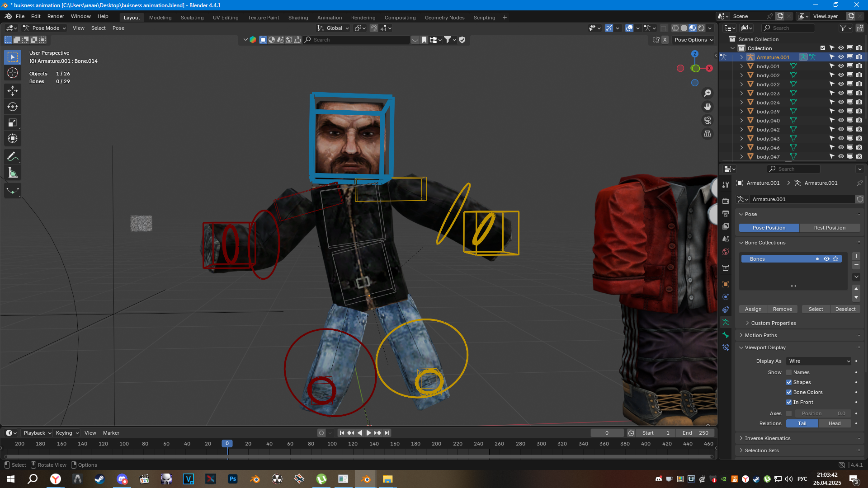The image size is (868, 488).
Task: Click the Rest Position button
Action: tap(829, 228)
